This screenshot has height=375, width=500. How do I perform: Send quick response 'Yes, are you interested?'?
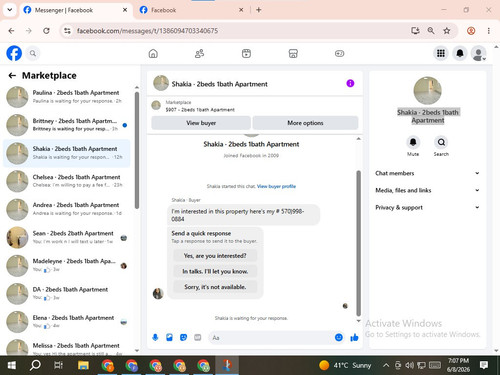tap(215, 256)
